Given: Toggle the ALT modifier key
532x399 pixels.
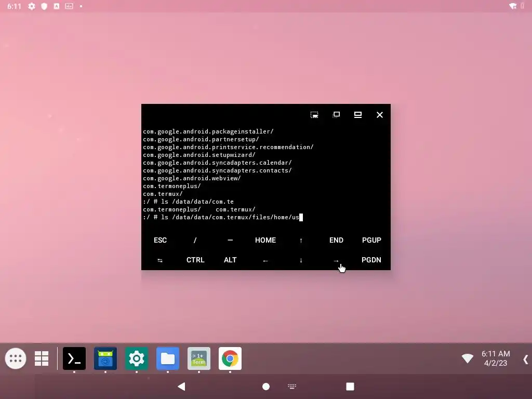Looking at the screenshot, I should tap(230, 260).
